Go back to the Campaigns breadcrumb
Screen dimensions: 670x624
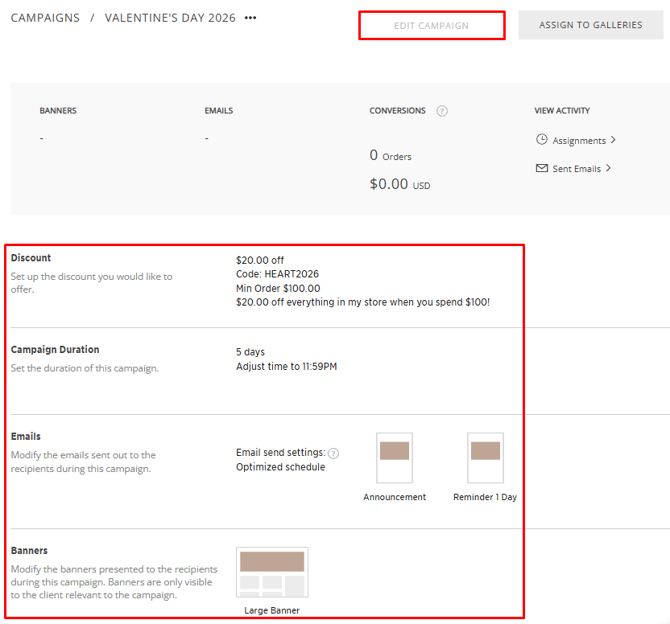(45, 18)
